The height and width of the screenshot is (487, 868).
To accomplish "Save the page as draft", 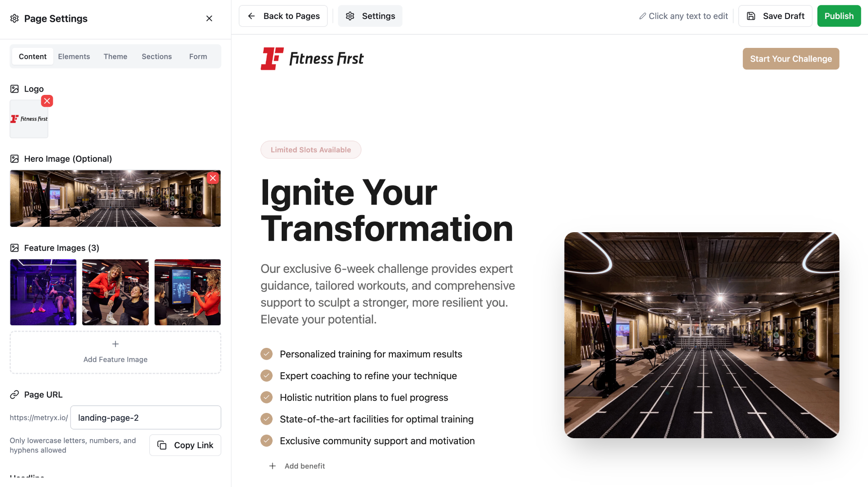I will point(775,16).
